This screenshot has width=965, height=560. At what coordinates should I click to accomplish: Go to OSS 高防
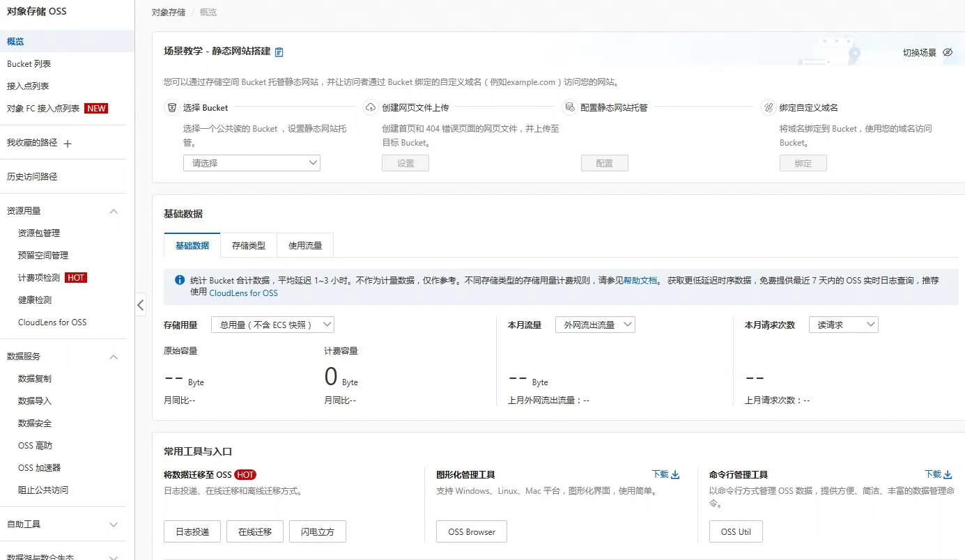pyautogui.click(x=35, y=446)
